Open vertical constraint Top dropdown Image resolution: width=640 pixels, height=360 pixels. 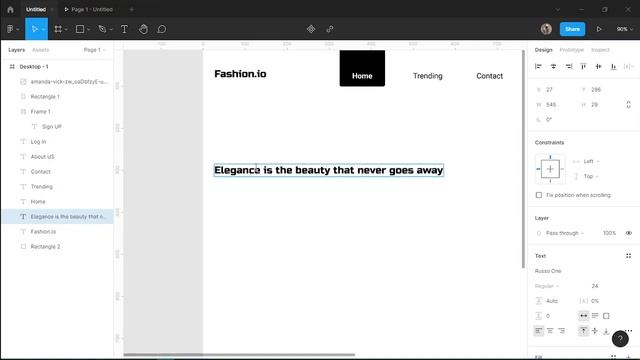coord(591,176)
